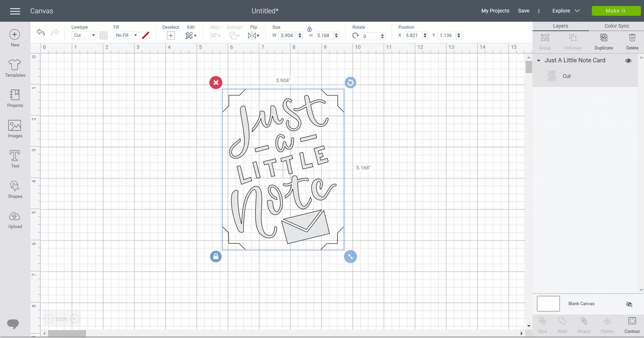Click the linetype color swatch square
Viewport: 644px width, 338px height.
pyautogui.click(x=103, y=35)
